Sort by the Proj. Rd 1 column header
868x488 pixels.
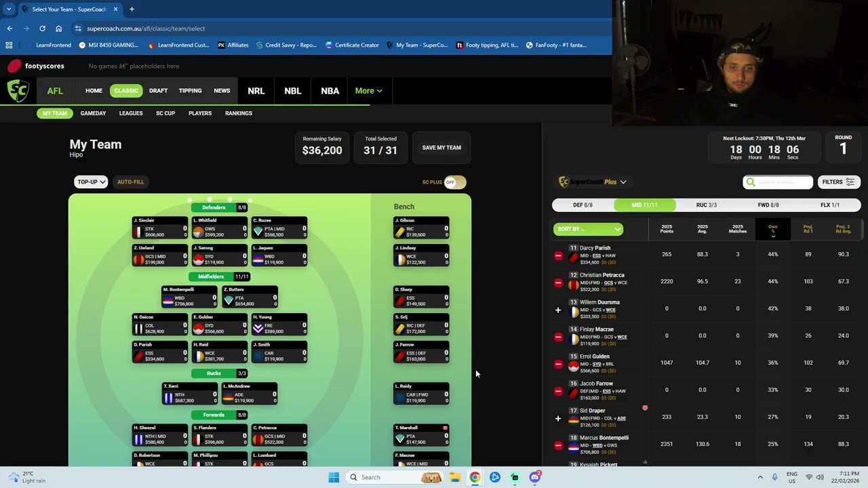coord(808,229)
